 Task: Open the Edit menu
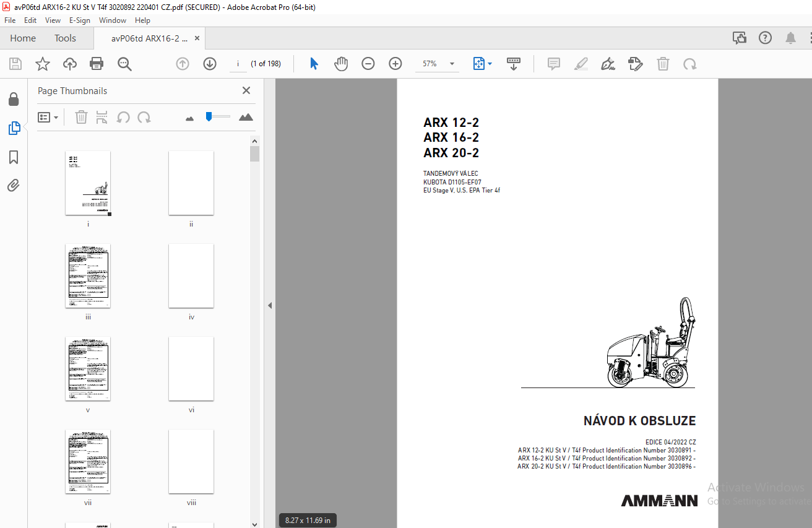point(30,20)
